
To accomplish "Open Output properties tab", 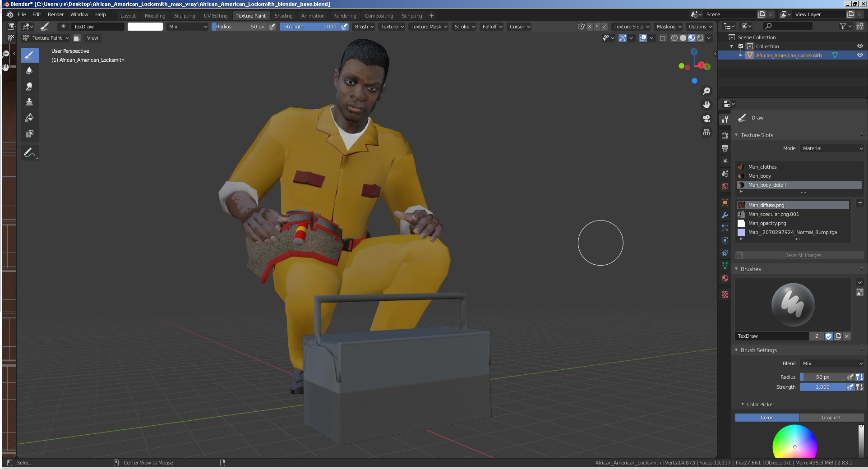I will 725,148.
